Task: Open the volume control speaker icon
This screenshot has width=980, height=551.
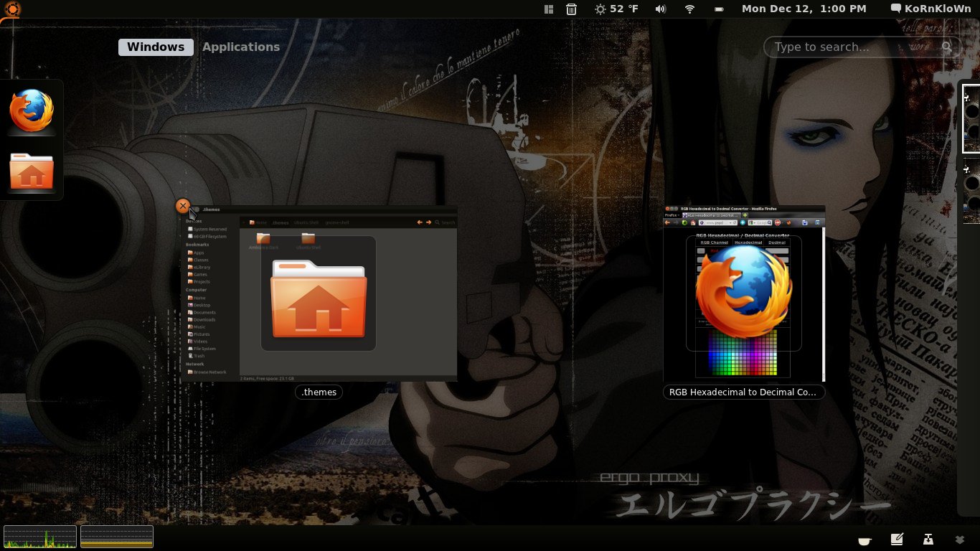Action: pyautogui.click(x=661, y=9)
